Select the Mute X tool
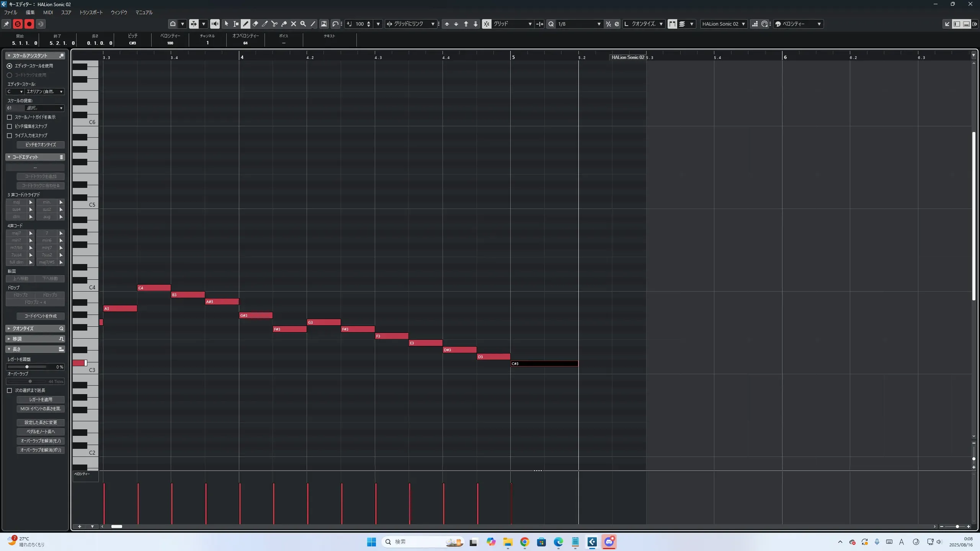 pyautogui.click(x=294, y=24)
